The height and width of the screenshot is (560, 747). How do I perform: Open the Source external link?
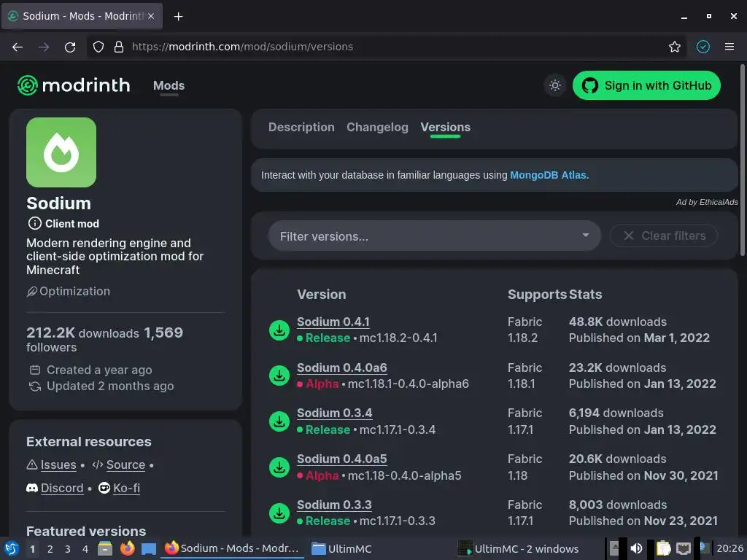[x=125, y=464]
